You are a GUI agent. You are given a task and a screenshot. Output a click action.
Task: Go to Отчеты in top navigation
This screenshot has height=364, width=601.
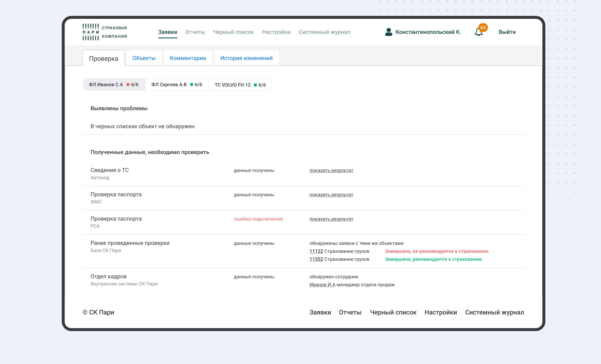195,32
